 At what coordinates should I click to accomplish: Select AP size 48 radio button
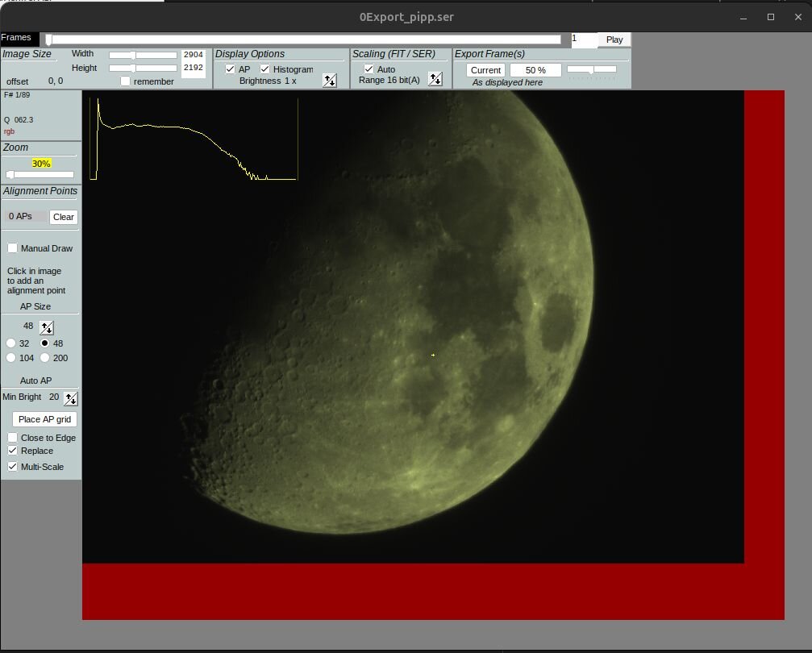(45, 343)
